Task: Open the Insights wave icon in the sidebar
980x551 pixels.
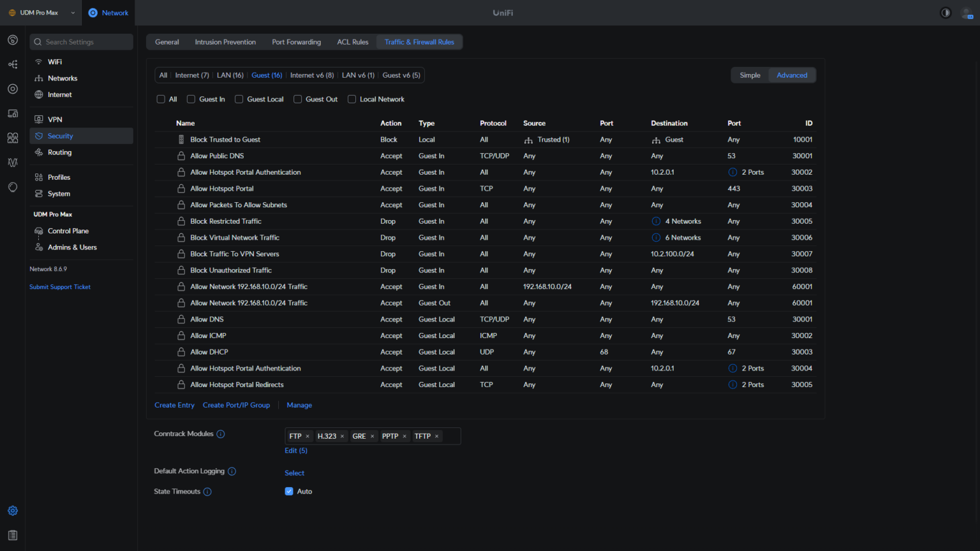Action: (x=12, y=163)
